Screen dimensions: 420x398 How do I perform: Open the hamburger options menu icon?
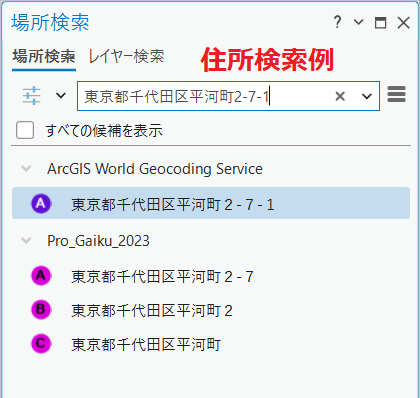pos(396,94)
